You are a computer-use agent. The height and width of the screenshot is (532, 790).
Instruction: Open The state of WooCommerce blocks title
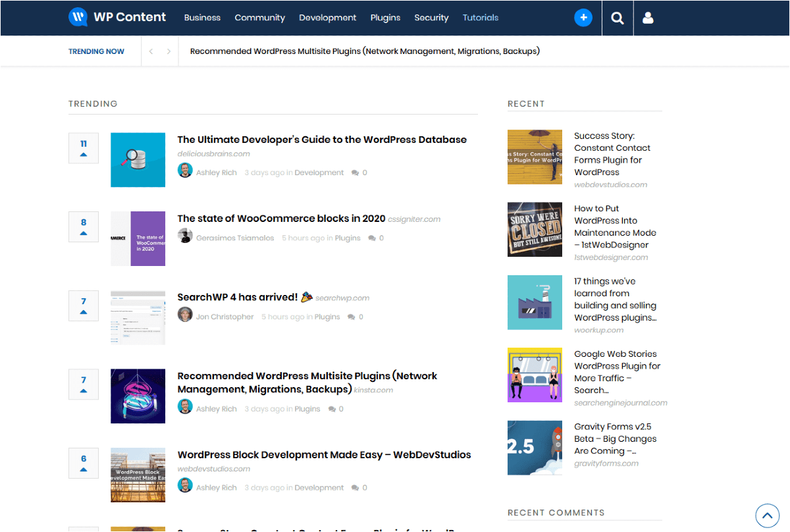[x=281, y=219]
